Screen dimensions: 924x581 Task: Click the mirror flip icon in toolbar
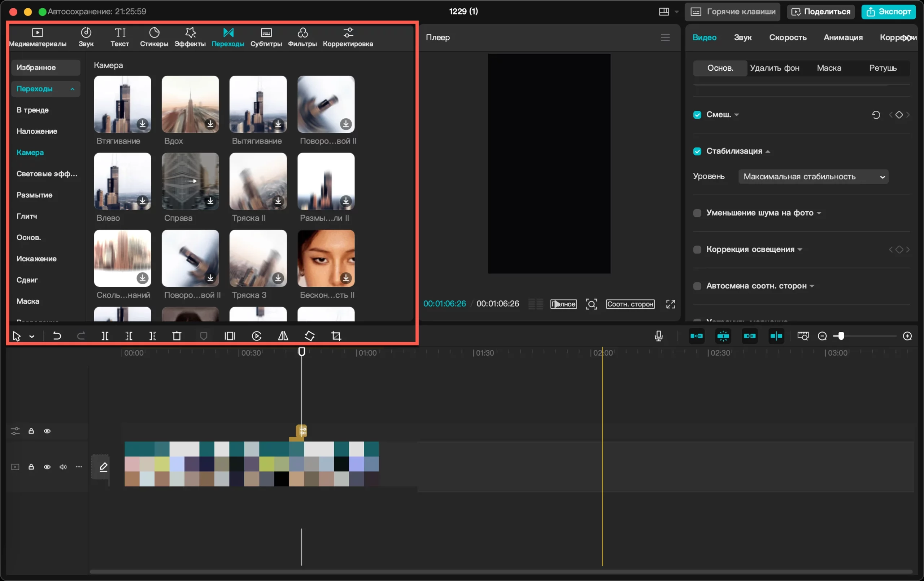point(283,336)
